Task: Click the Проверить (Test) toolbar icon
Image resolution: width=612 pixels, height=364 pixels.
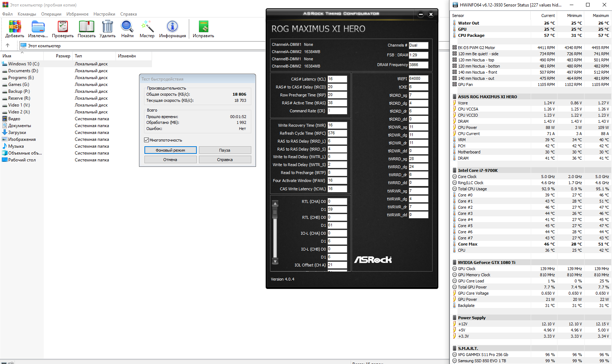Action: click(63, 27)
